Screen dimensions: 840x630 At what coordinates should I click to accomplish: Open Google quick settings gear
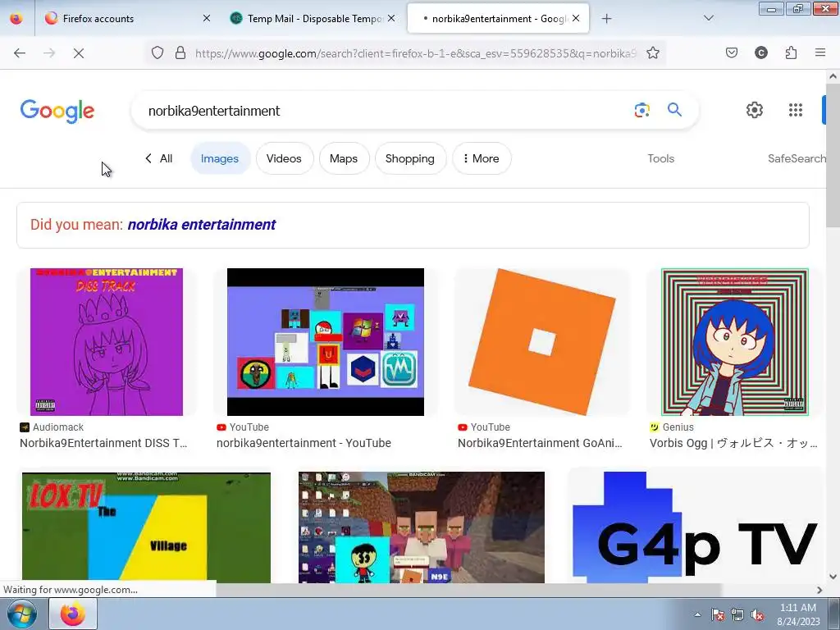coord(755,110)
